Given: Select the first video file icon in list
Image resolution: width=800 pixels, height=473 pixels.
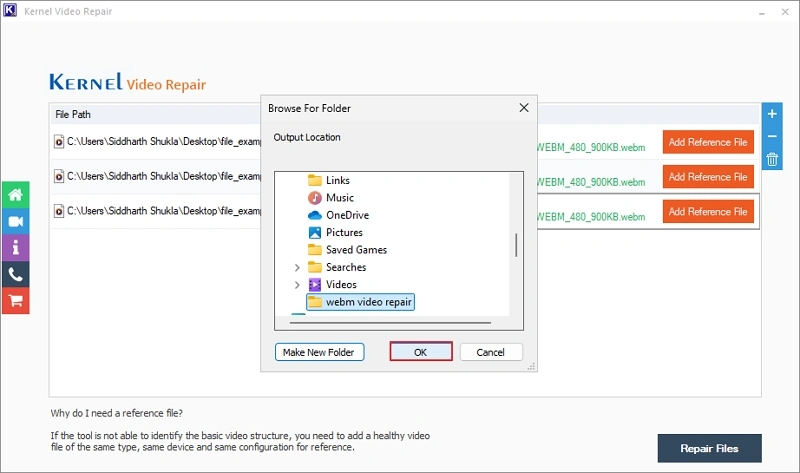Looking at the screenshot, I should click(59, 141).
